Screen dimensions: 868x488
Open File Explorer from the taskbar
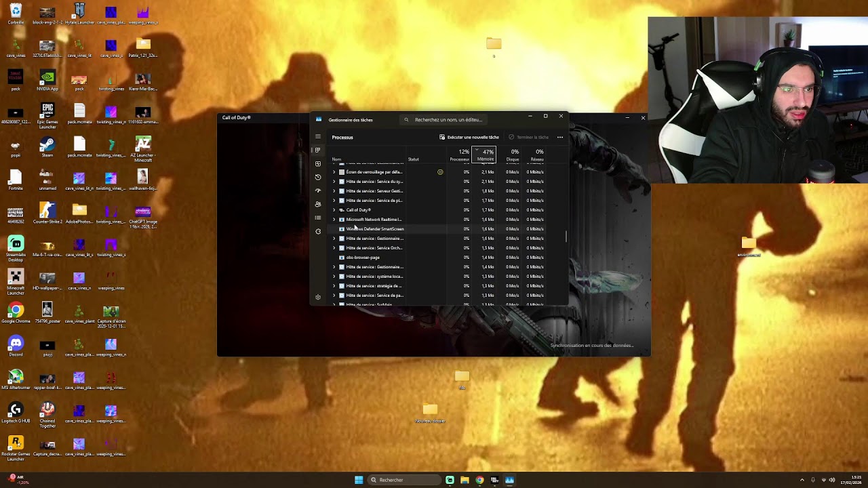(465, 480)
